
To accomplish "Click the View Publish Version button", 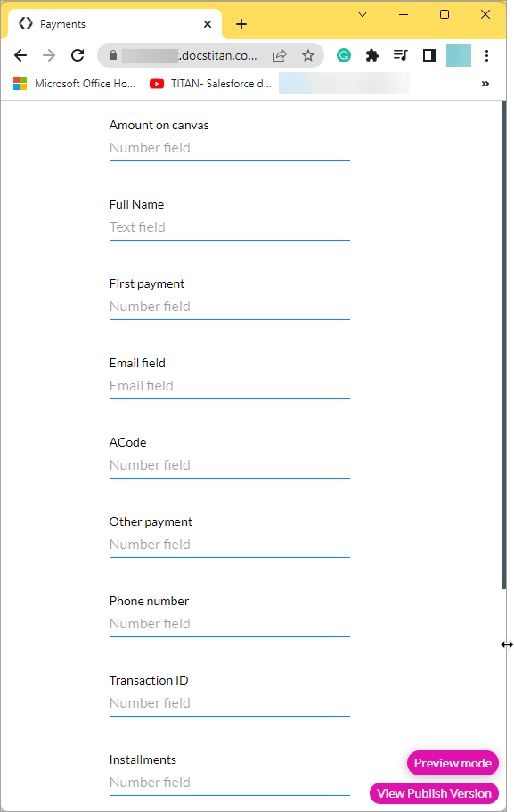I will 434,793.
